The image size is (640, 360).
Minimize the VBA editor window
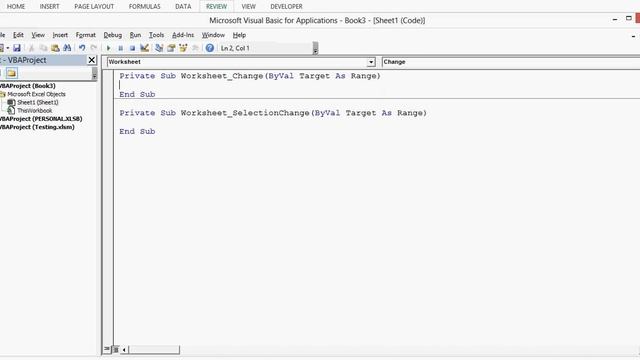coord(615,19)
